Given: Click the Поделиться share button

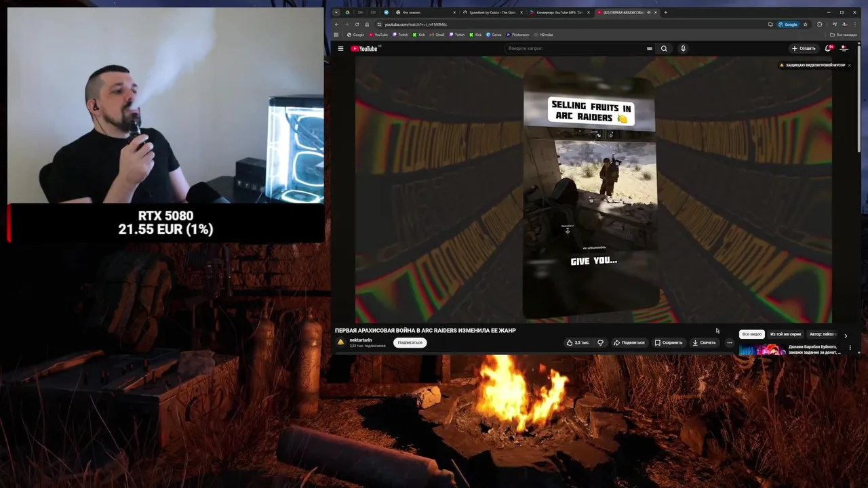Looking at the screenshot, I should (x=629, y=342).
